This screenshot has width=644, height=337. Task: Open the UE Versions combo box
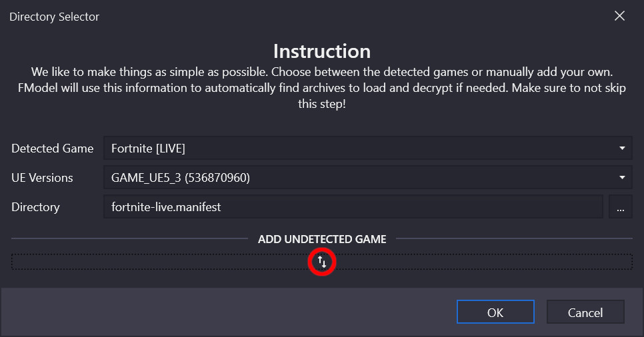pyautogui.click(x=360, y=178)
